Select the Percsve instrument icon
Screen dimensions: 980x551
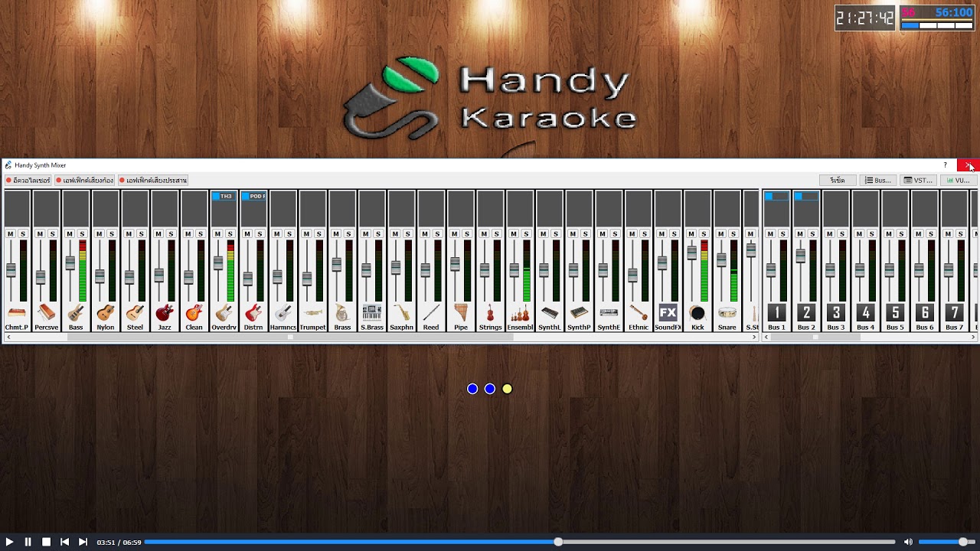[46, 312]
